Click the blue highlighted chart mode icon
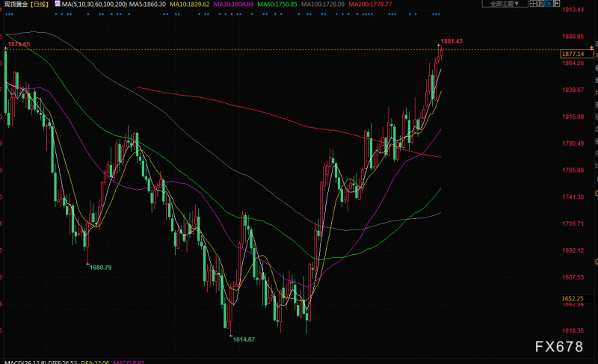The image size is (598, 364). (x=549, y=3)
